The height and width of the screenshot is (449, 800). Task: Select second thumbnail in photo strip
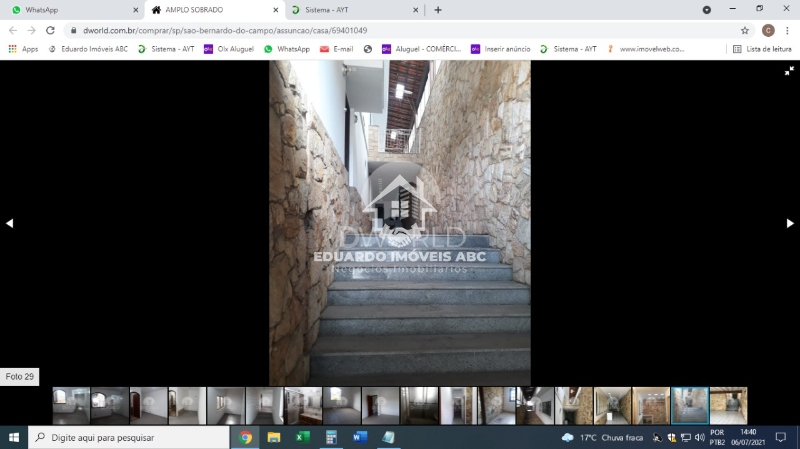pyautogui.click(x=110, y=406)
